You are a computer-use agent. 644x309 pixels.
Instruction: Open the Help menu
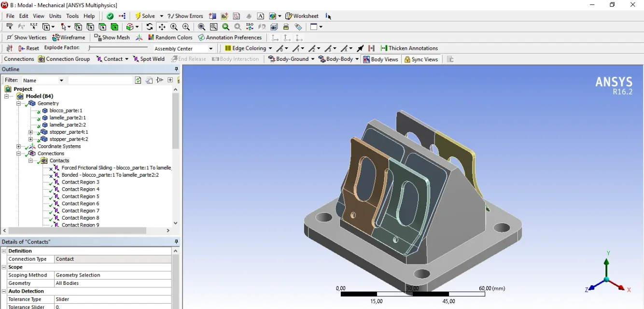pos(89,16)
